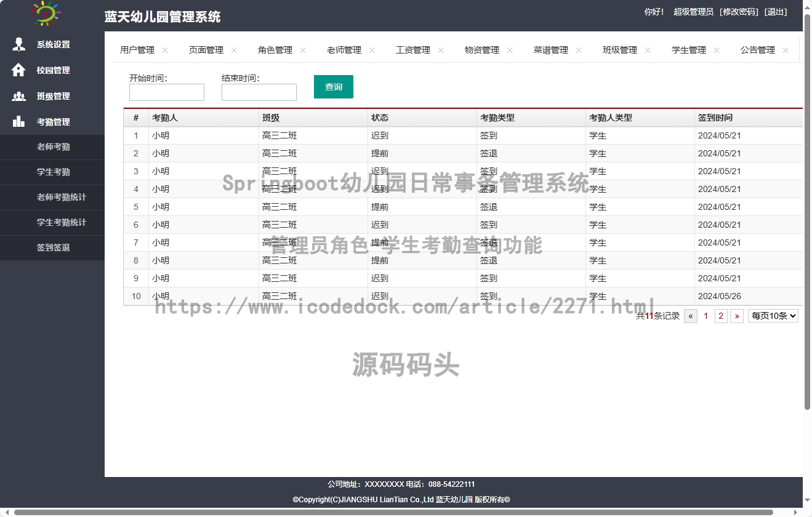Collapse the 考勤管理 sidebar menu
812x517 pixels.
point(52,122)
